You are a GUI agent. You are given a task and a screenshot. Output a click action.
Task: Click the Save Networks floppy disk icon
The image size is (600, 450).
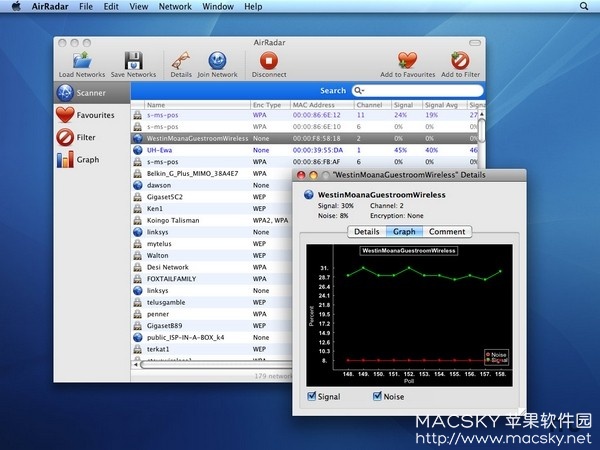[x=134, y=60]
